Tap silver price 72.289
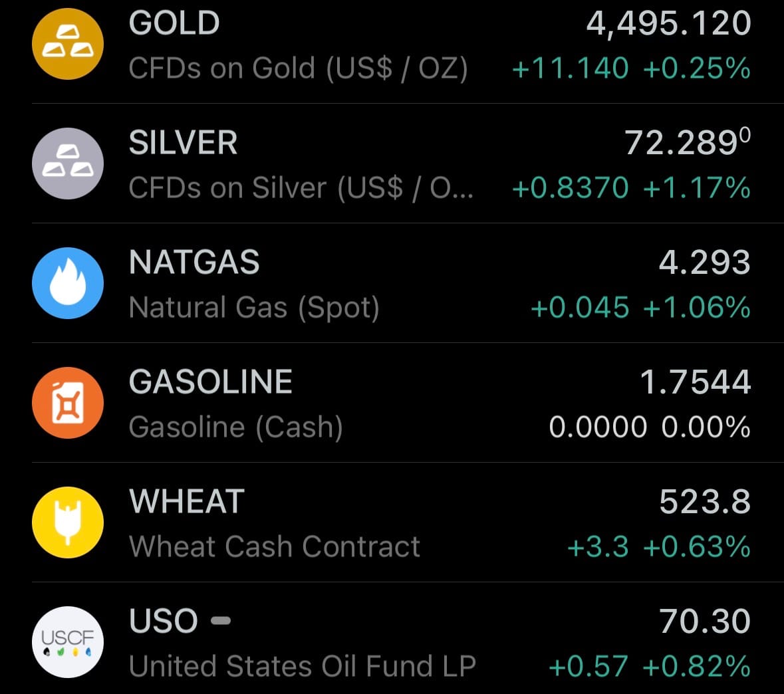This screenshot has width=784, height=694. tap(687, 143)
